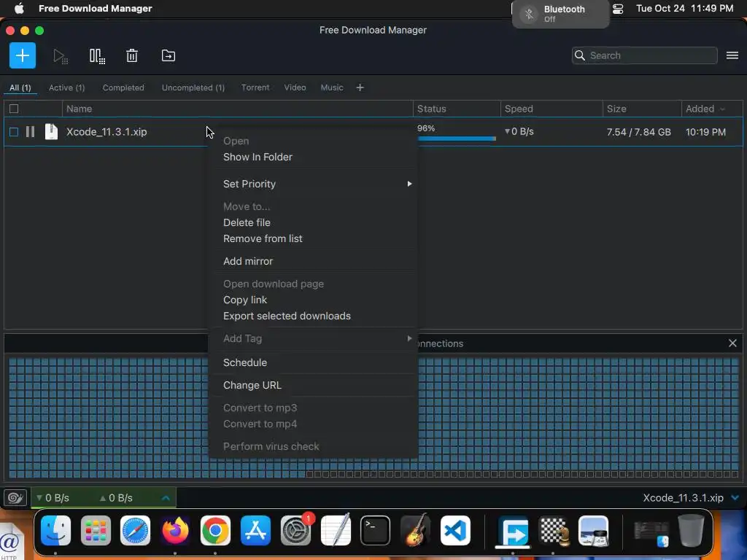Click the 10:19 PM added time

(705, 132)
